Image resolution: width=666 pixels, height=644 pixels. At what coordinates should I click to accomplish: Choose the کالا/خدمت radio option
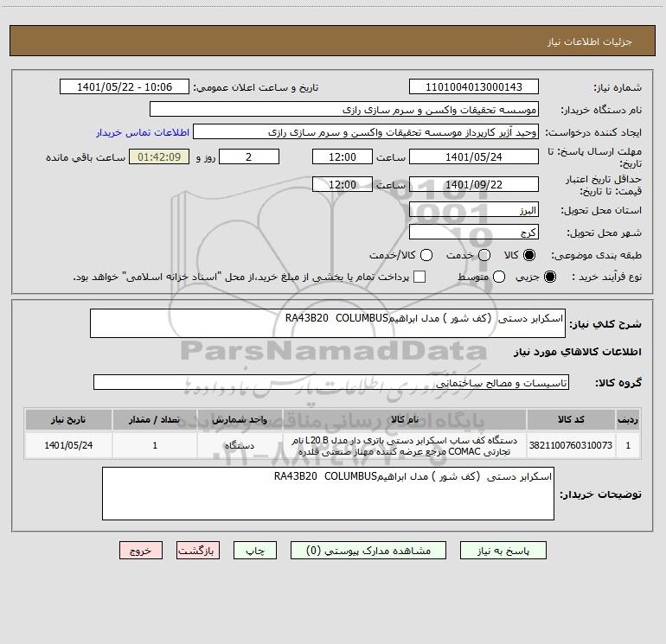426,255
